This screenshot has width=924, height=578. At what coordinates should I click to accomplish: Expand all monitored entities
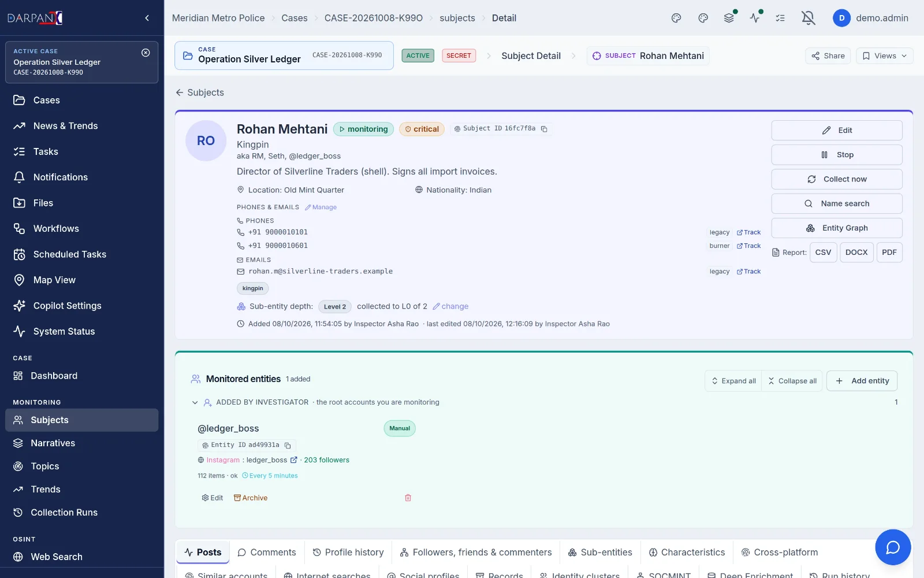(x=733, y=381)
